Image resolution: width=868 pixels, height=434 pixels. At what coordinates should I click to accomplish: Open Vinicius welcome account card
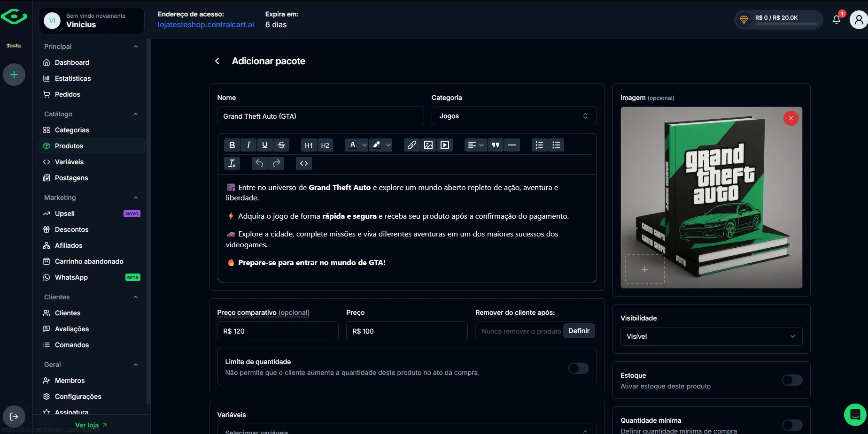click(x=91, y=20)
